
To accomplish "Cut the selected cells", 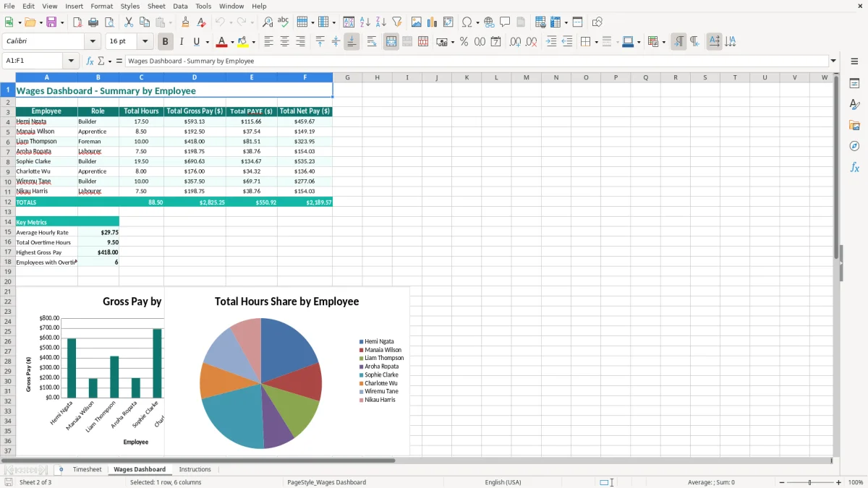I will coord(129,22).
